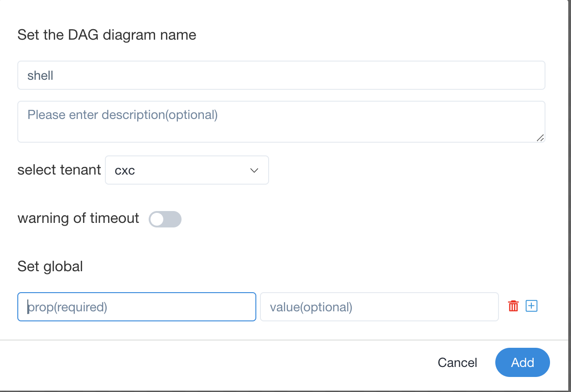Click the 'warning of timeout' label text
This screenshot has height=392, width=571.
78,218
